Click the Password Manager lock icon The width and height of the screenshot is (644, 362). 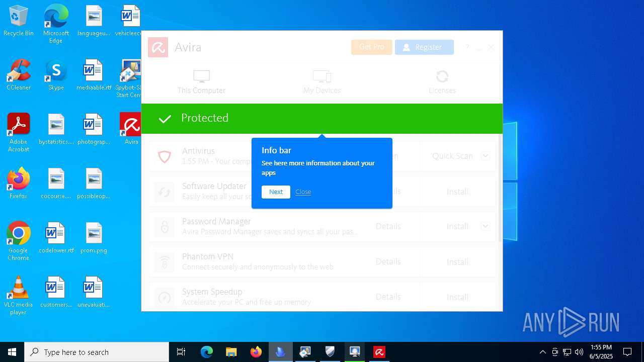point(165,227)
